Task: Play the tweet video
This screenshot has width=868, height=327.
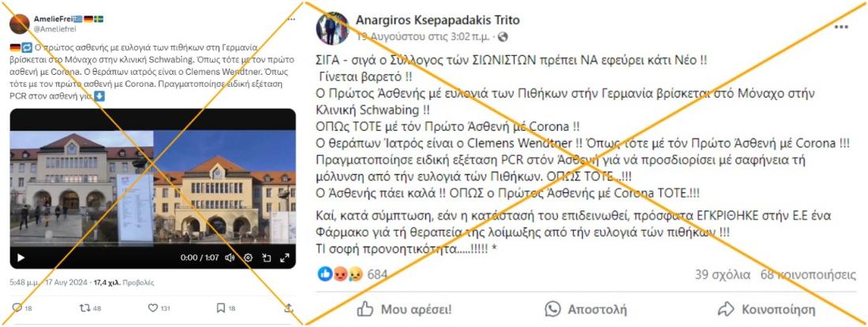Action: pos(21,258)
